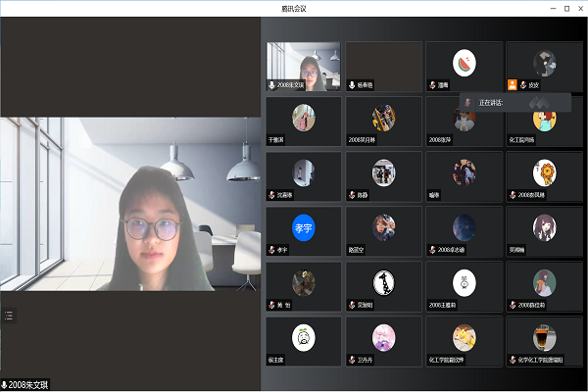Click the muted mic icon on 2008卓志迪's tile
Image resolution: width=588 pixels, height=392 pixels.
point(431,250)
